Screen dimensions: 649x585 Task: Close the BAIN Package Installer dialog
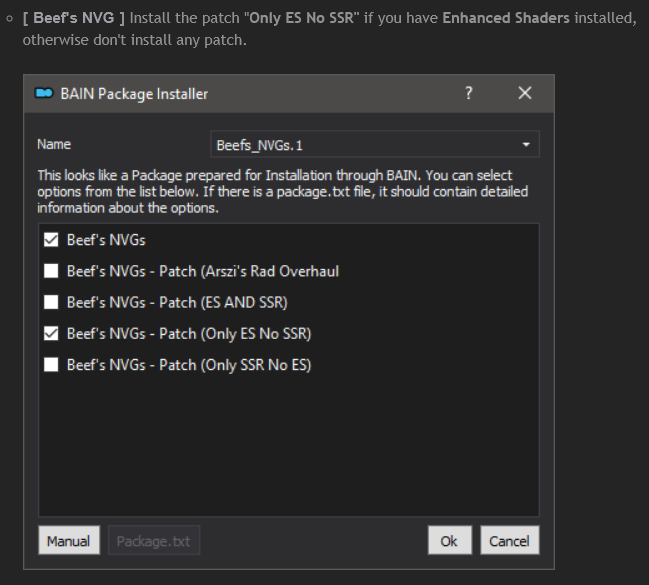(x=525, y=93)
